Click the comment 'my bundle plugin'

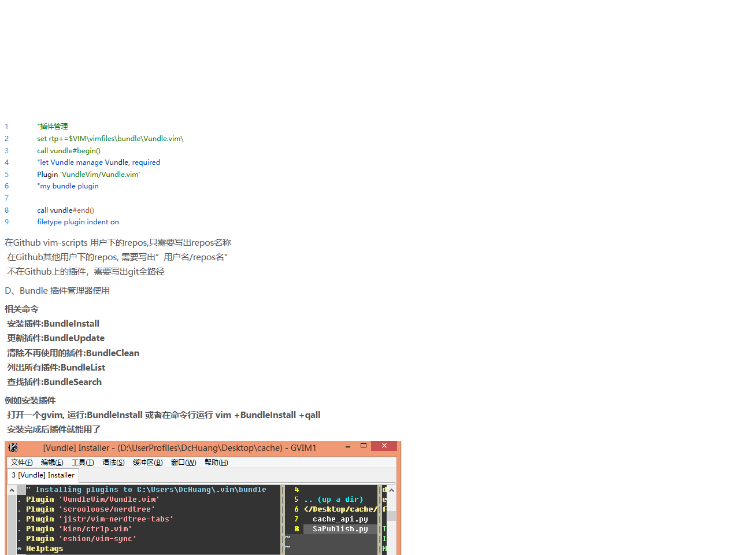pos(68,186)
